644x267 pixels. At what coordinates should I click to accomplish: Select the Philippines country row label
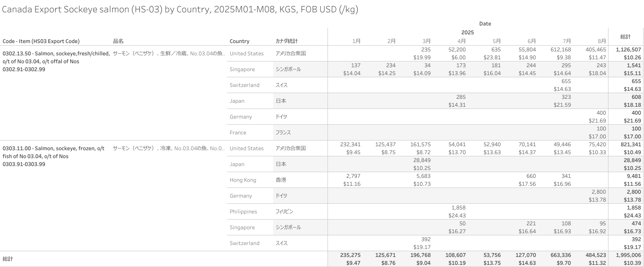243,212
